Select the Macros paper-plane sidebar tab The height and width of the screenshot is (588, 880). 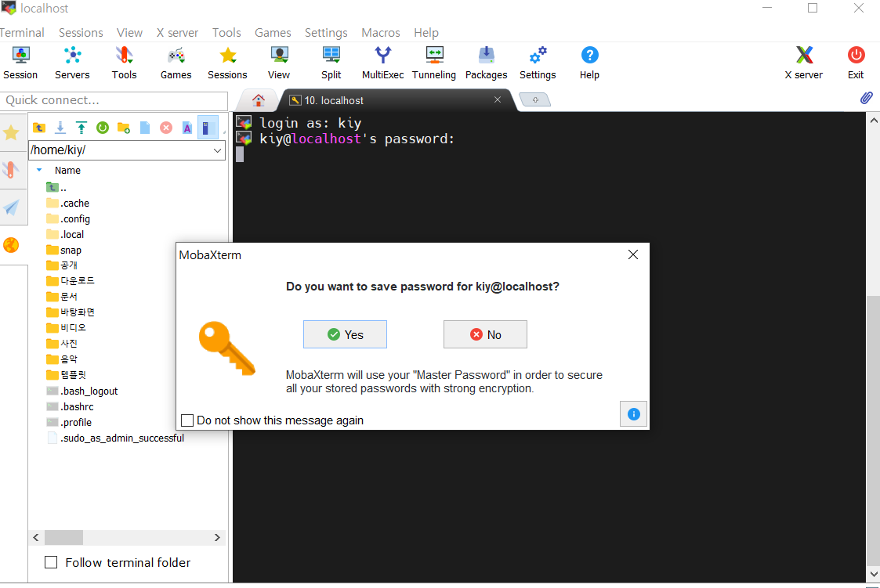(11, 207)
